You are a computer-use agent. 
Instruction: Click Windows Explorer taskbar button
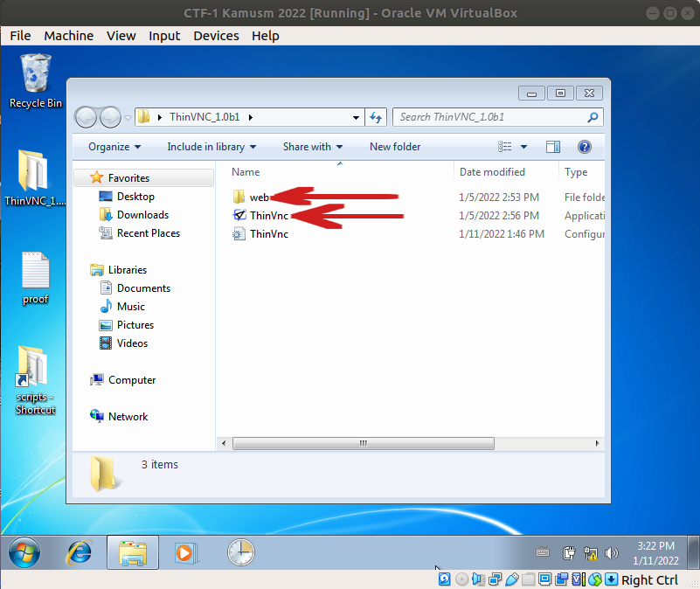point(133,552)
